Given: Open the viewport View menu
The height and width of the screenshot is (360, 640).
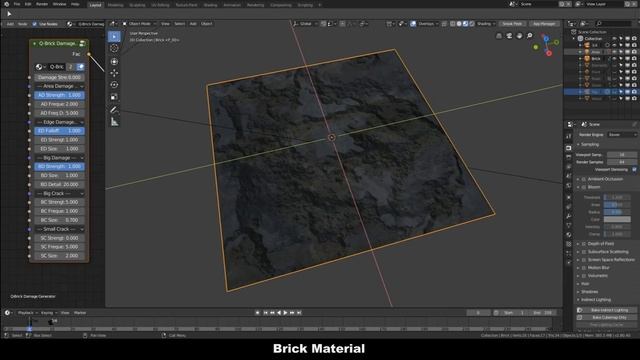Looking at the screenshot, I should pos(165,24).
